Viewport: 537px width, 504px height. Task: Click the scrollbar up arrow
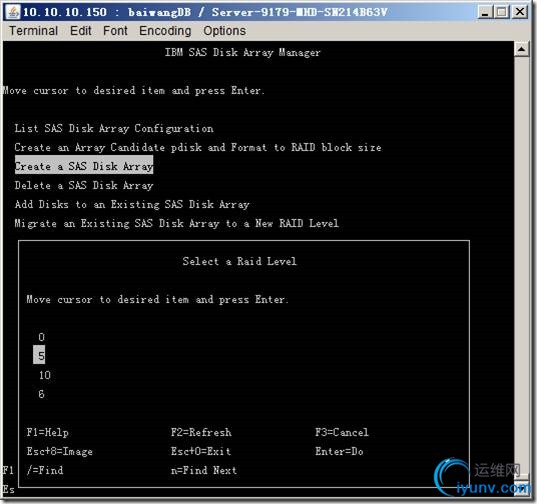[x=521, y=50]
